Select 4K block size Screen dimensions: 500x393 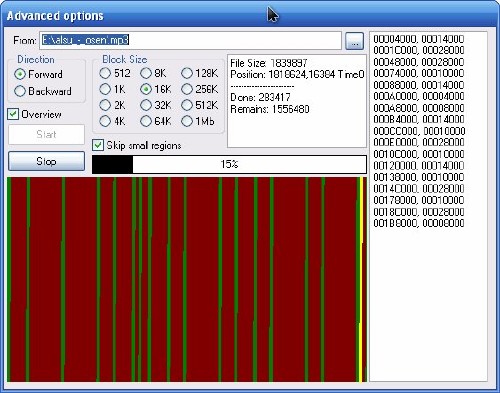point(113,121)
